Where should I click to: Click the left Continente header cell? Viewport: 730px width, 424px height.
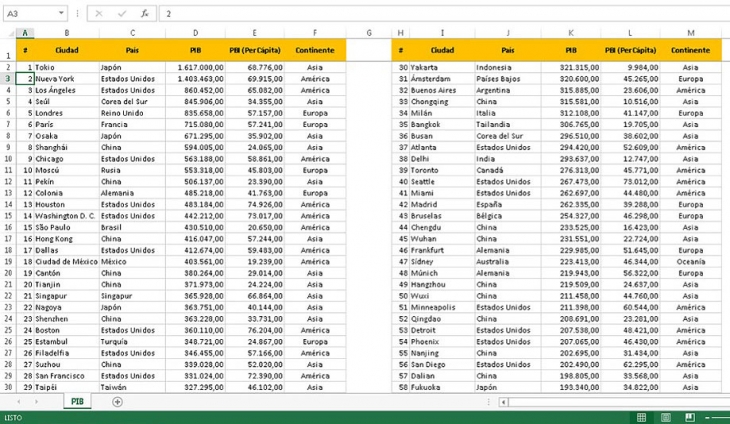[315, 50]
